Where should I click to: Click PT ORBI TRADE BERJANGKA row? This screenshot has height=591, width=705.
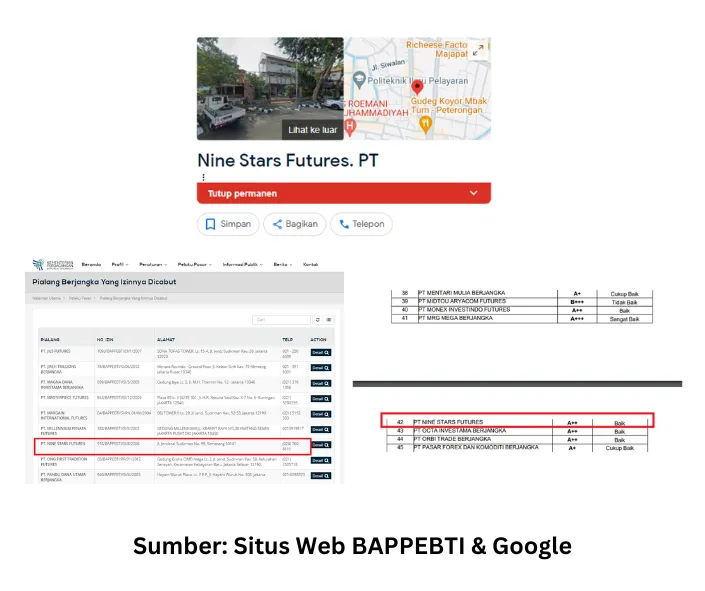click(517, 439)
